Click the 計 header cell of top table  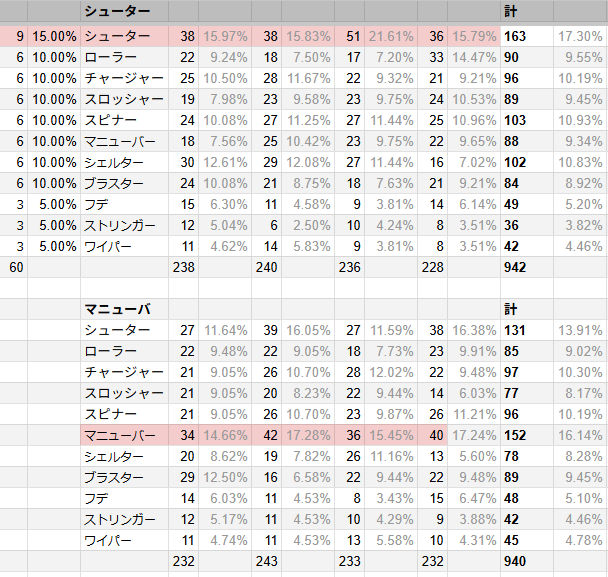click(x=527, y=11)
